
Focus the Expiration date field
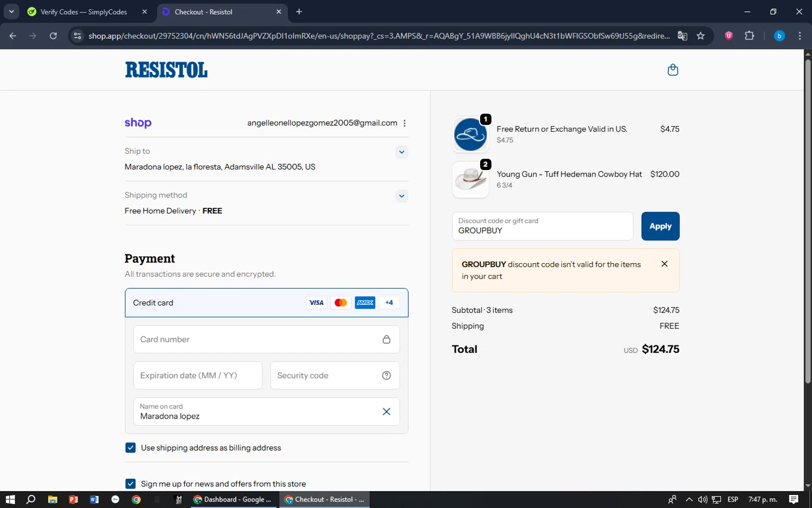[x=198, y=375]
